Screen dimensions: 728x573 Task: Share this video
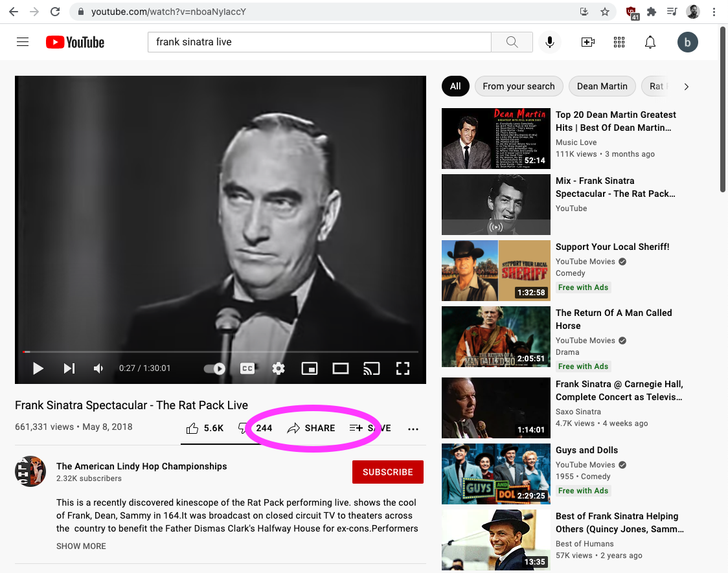[x=311, y=428]
